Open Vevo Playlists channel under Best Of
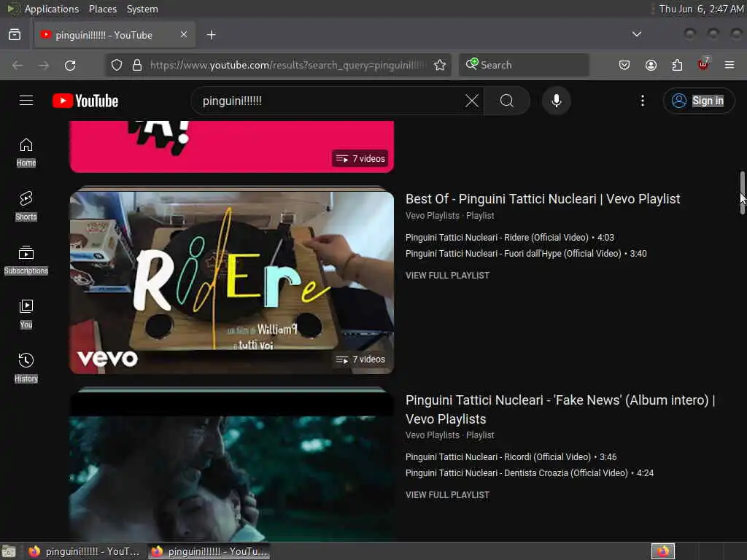Screen dimensions: 747x560 432,216
